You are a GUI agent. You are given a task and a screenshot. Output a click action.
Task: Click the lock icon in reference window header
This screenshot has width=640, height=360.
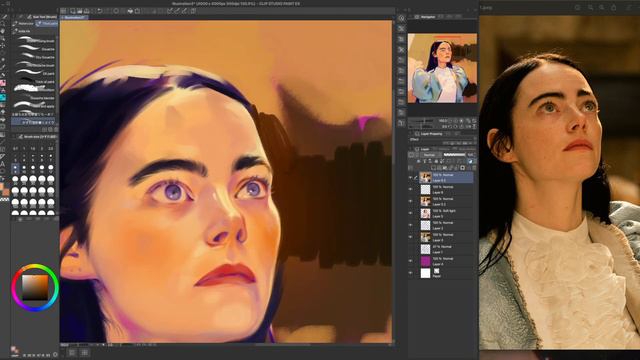[613, 7]
